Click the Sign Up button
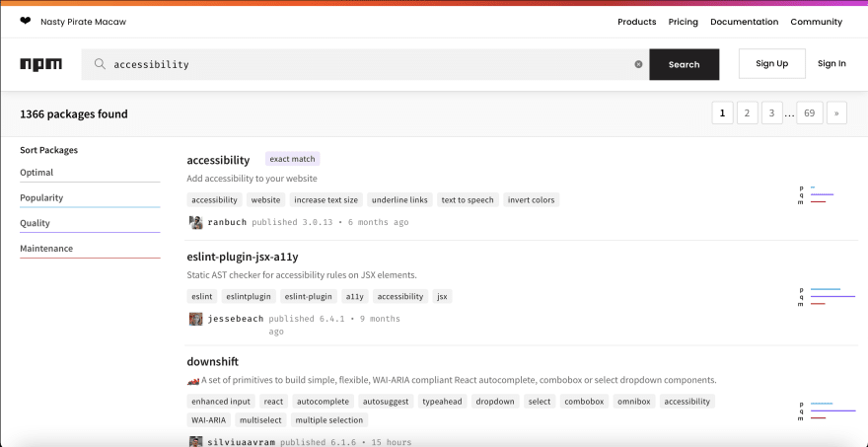Screen dimensions: 868x447 (771, 64)
